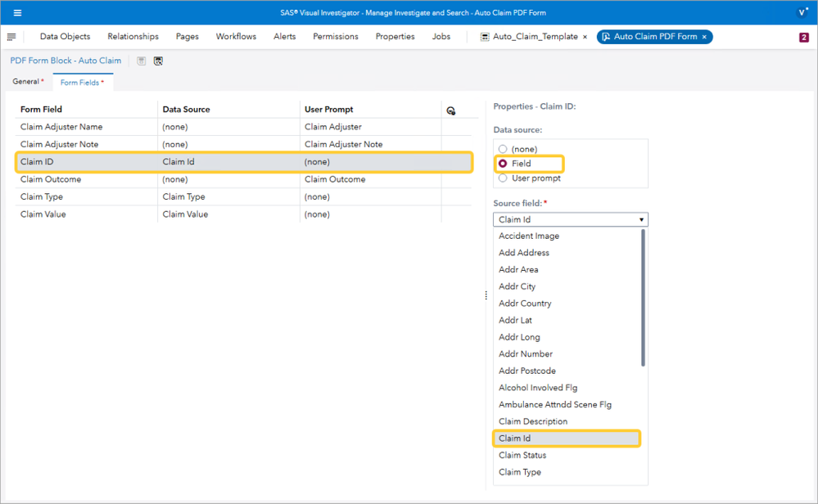Open the hamburger main menu
This screenshot has width=818, height=504.
coord(17,12)
